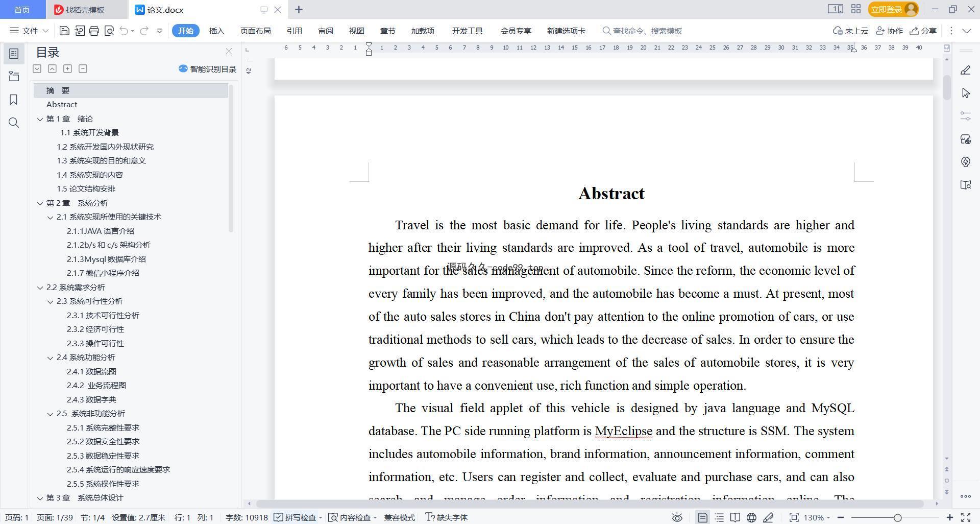
Task: Open the customize quick access toolbar dropdown
Action: (x=159, y=31)
